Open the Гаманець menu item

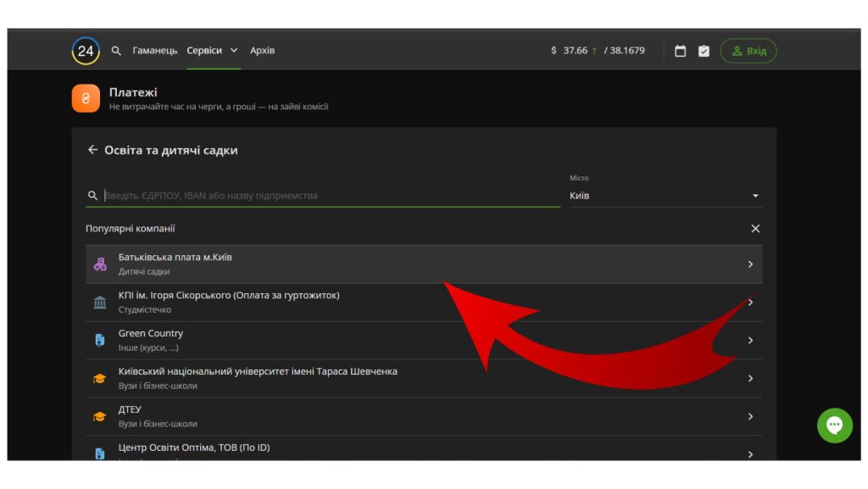[x=155, y=51]
